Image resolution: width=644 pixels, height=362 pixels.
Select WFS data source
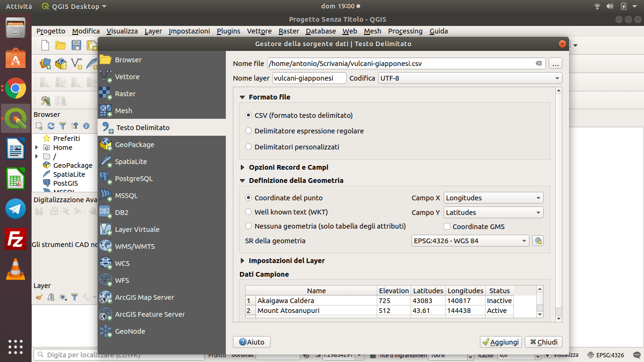(x=162, y=280)
